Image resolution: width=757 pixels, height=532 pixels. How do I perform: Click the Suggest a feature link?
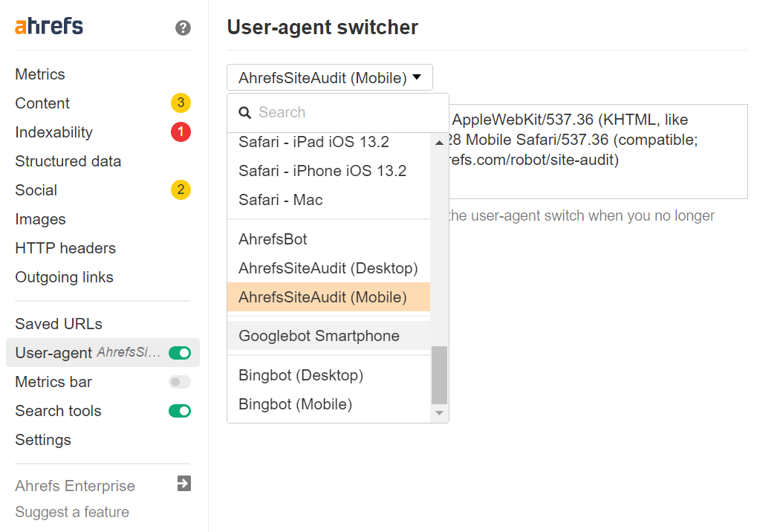point(72,511)
